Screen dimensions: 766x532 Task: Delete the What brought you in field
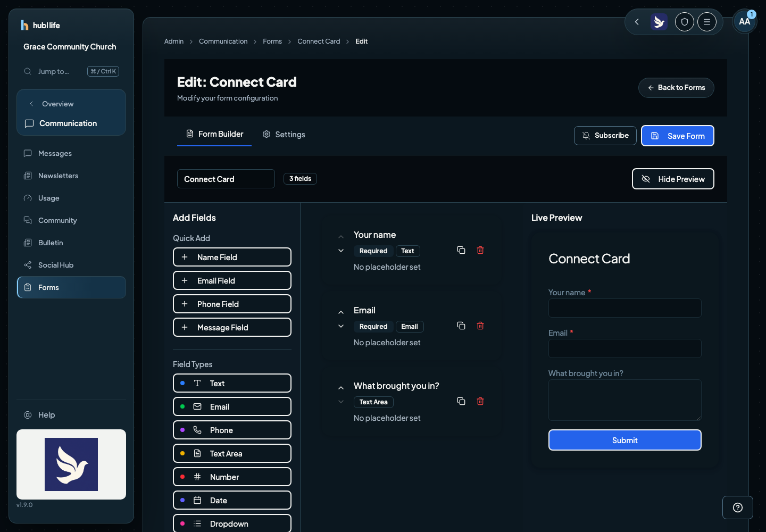(480, 401)
